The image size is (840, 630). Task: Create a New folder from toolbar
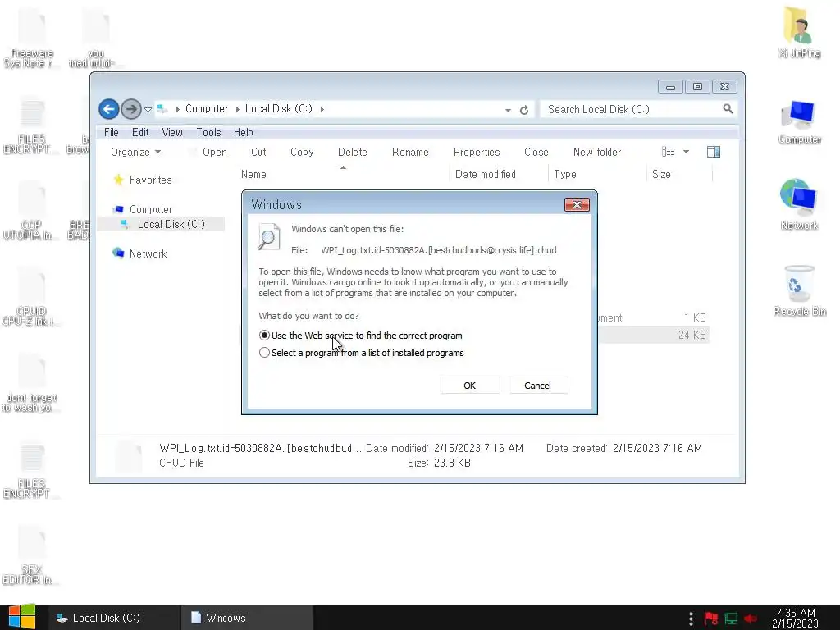[x=597, y=152]
